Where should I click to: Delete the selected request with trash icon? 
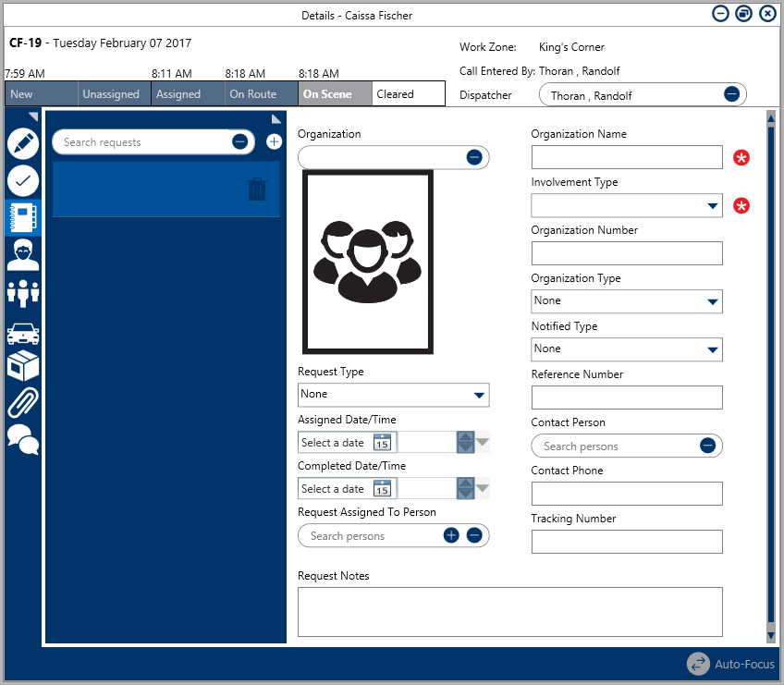257,190
